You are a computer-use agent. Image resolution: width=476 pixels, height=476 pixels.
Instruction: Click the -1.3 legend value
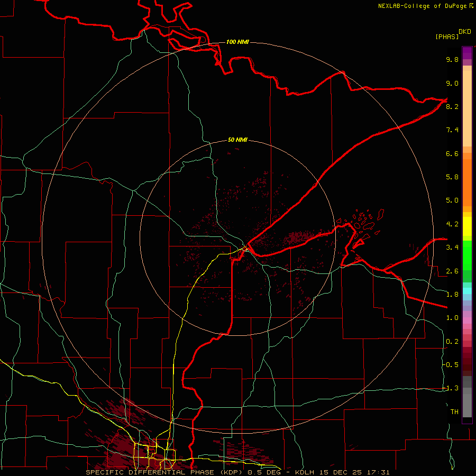[x=451, y=388]
